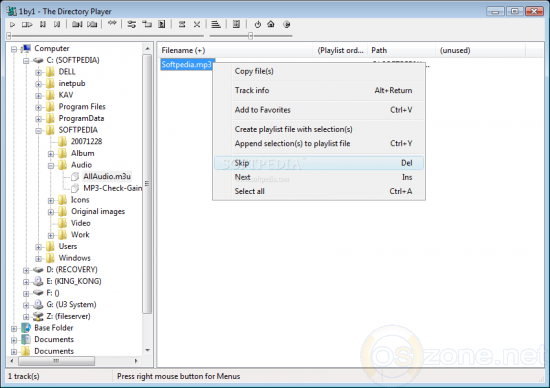Click the power/exit toolbar icon
The image size is (550, 388).
(257, 25)
